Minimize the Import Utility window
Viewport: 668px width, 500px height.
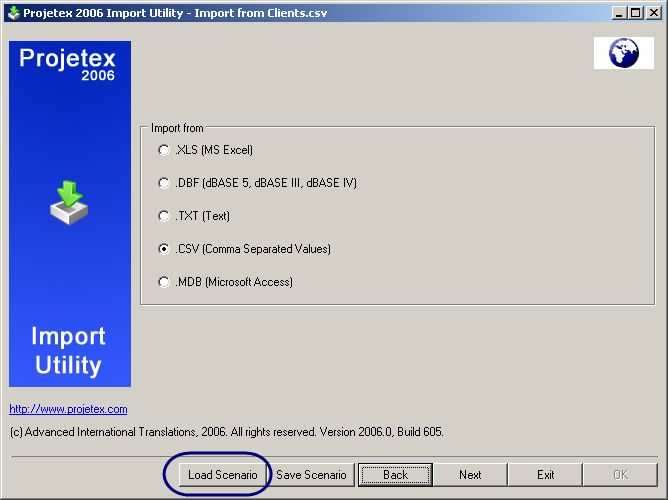pos(620,12)
